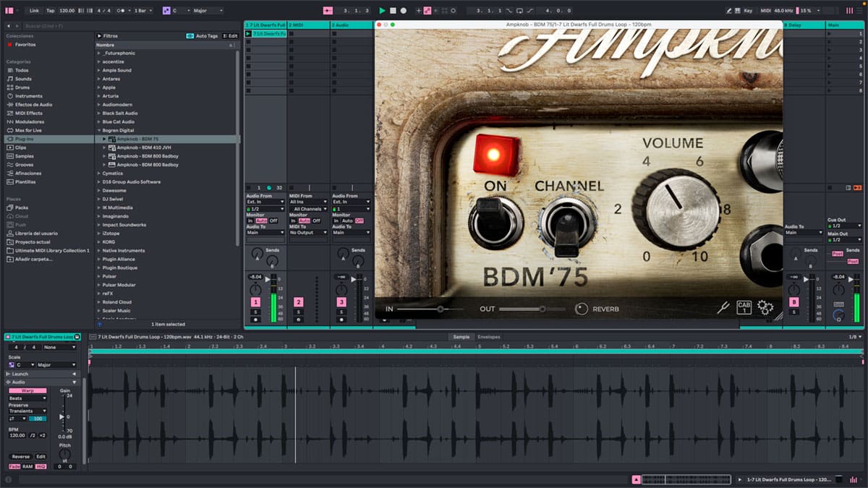Image resolution: width=868 pixels, height=488 pixels.
Task: Select the 2 MIDI track header
Action: click(309, 25)
